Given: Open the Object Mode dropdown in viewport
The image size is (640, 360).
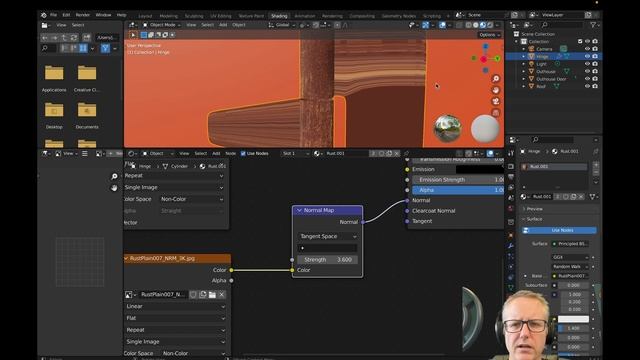Looking at the screenshot, I should point(161,25).
